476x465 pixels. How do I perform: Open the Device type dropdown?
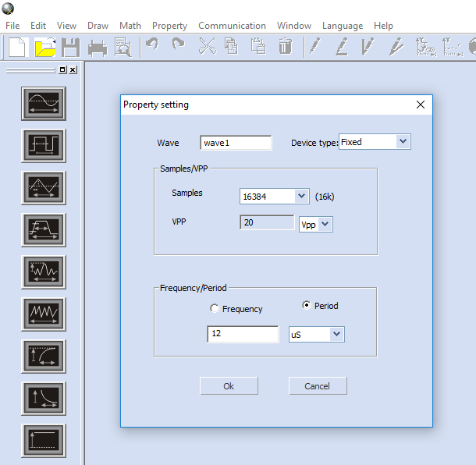(x=403, y=142)
